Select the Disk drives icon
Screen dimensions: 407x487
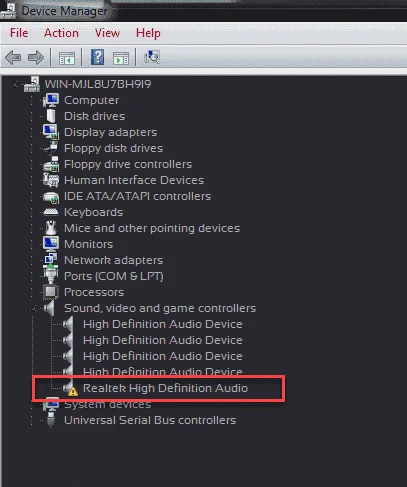pos(51,116)
